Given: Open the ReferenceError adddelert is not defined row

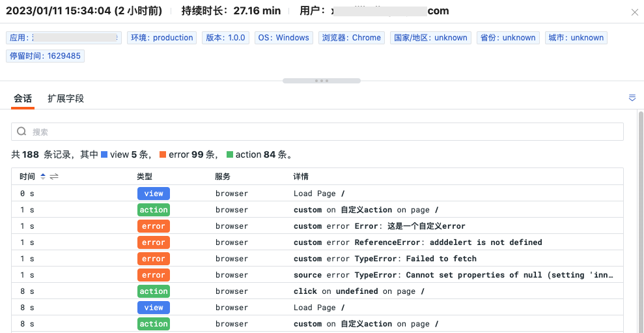Looking at the screenshot, I should point(317,242).
